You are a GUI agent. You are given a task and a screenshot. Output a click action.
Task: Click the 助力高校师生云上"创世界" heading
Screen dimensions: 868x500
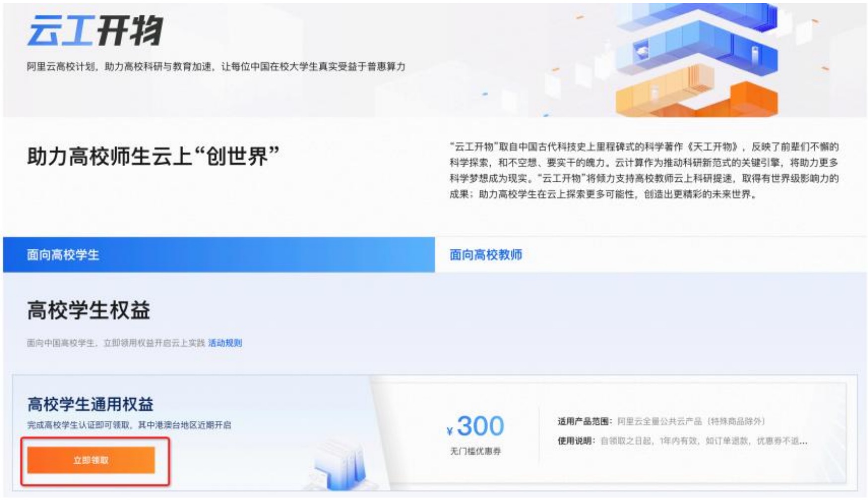pos(153,157)
